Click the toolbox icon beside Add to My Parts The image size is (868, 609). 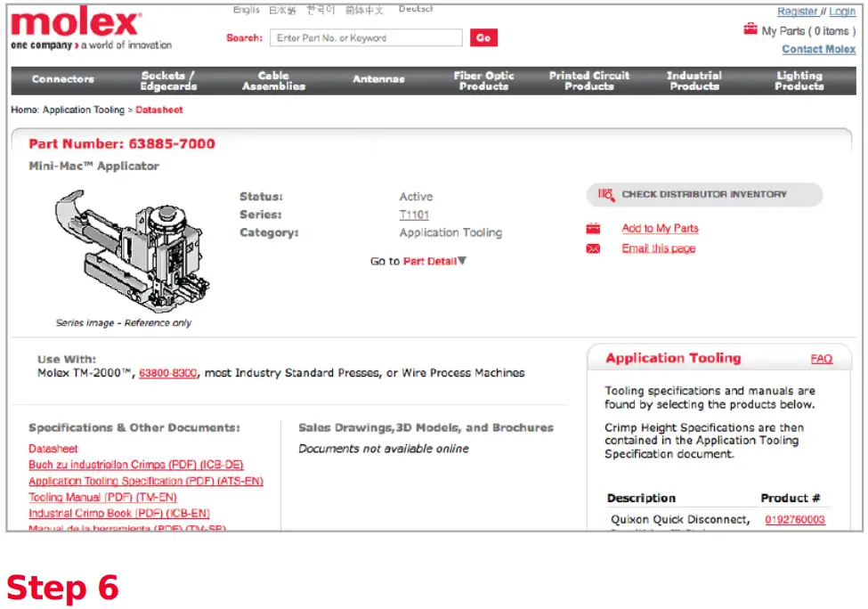[x=593, y=228]
